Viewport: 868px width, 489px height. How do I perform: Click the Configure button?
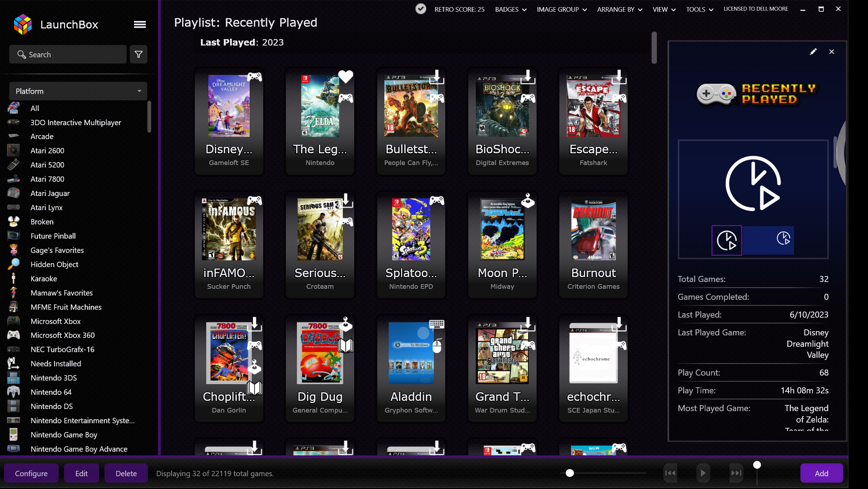(x=31, y=473)
